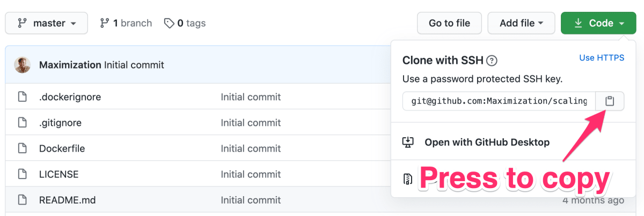
Task: Click the branch icon next to 1 branch
Action: [105, 23]
